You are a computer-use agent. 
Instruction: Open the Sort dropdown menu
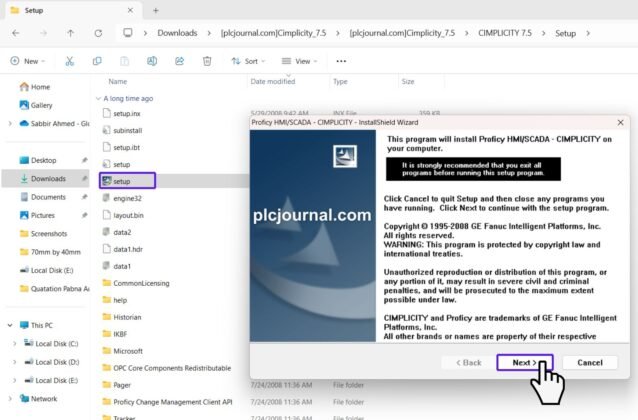click(248, 61)
